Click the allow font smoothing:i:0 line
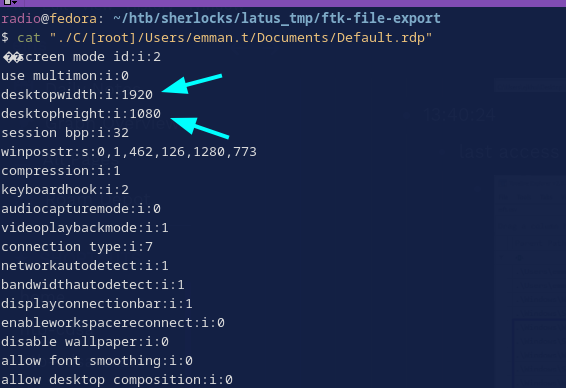Screen dimensions: 566x388 (x=97, y=361)
